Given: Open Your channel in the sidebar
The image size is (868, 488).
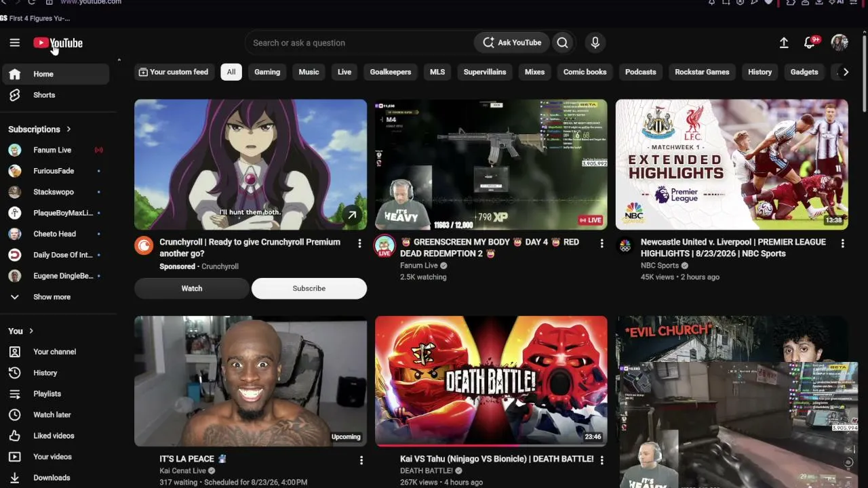Looking at the screenshot, I should [56, 352].
